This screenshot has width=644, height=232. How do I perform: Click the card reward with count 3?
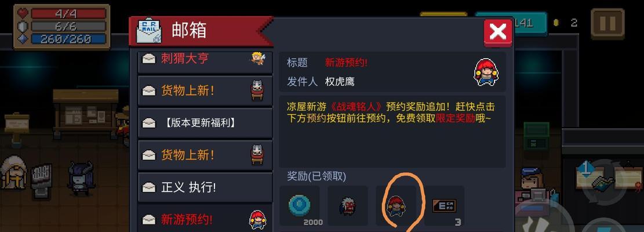coord(444,205)
